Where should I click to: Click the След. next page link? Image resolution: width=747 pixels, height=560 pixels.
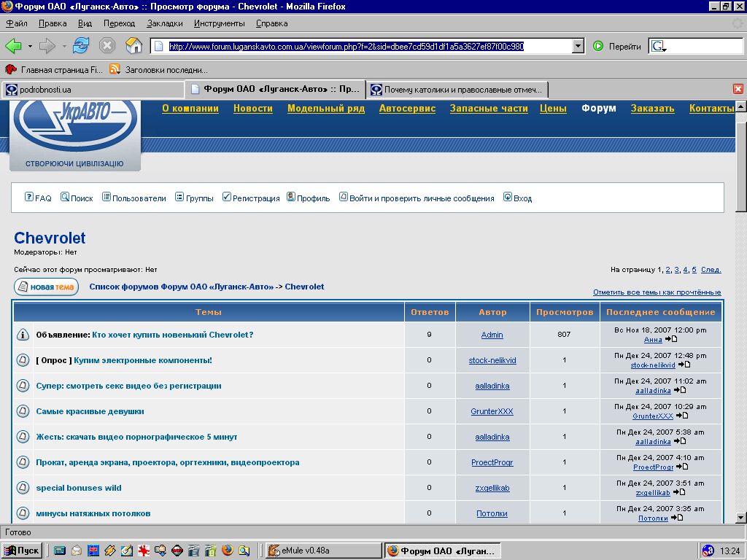tap(711, 270)
